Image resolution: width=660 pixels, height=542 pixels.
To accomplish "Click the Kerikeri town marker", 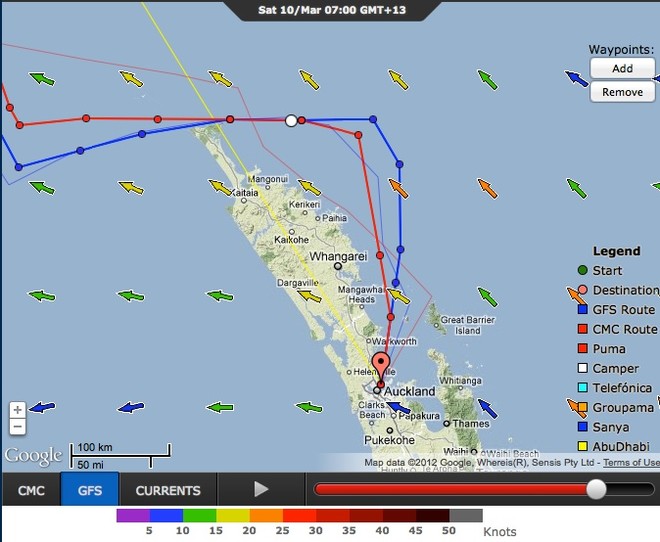I will 305,213.
